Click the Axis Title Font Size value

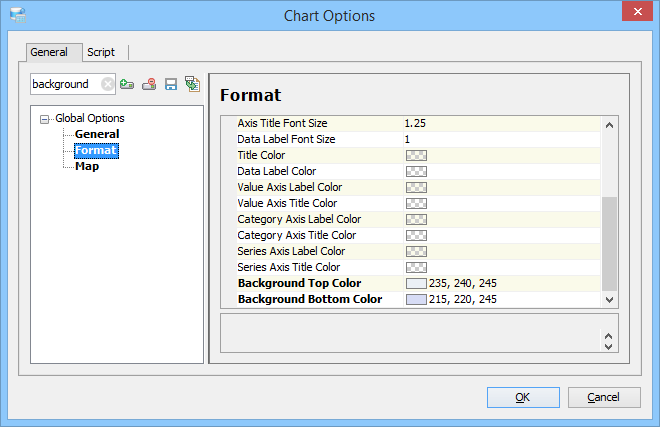tap(500, 123)
